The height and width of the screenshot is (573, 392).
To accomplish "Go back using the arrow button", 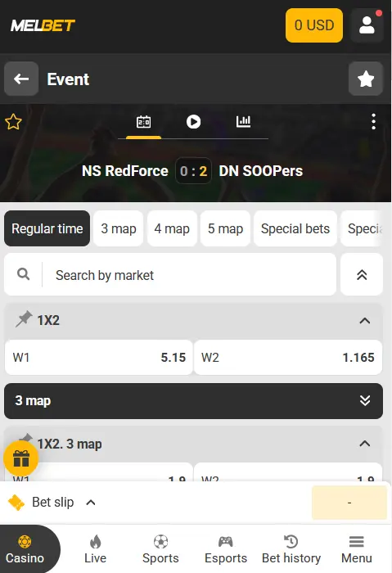I will (x=21, y=79).
